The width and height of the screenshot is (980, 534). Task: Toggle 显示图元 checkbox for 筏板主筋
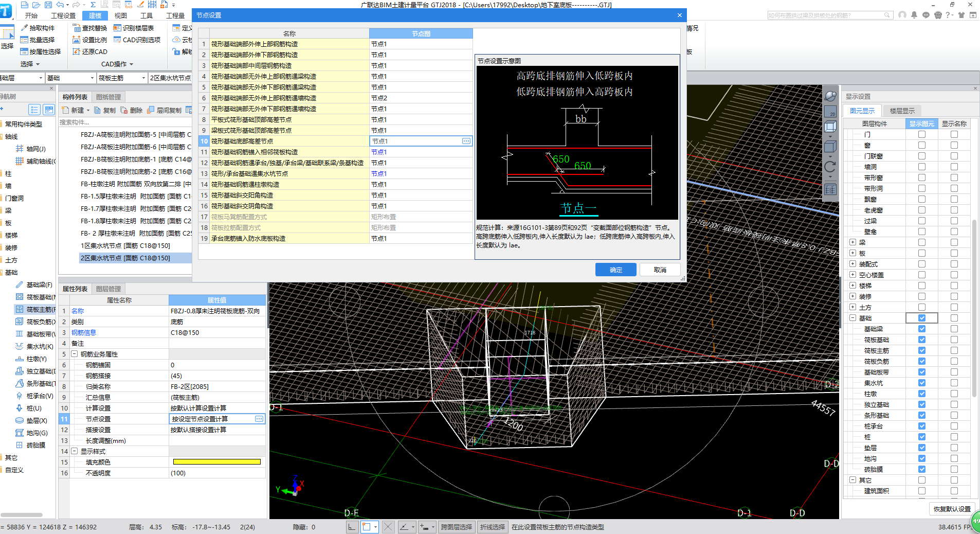click(921, 350)
